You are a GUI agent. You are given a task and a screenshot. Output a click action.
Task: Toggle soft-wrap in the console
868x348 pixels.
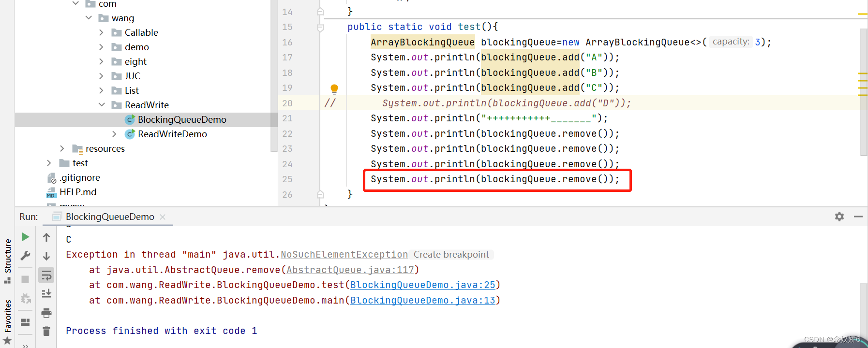pyautogui.click(x=46, y=275)
